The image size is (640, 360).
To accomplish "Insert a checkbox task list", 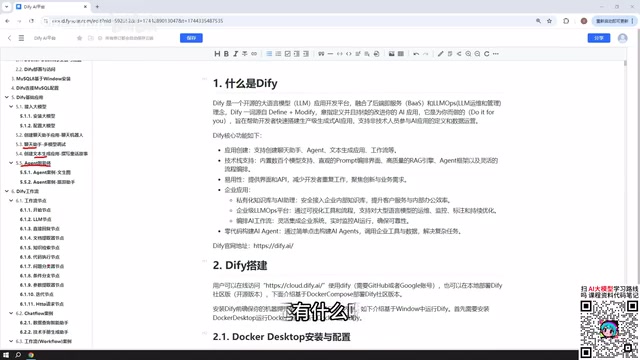I will [x=287, y=54].
